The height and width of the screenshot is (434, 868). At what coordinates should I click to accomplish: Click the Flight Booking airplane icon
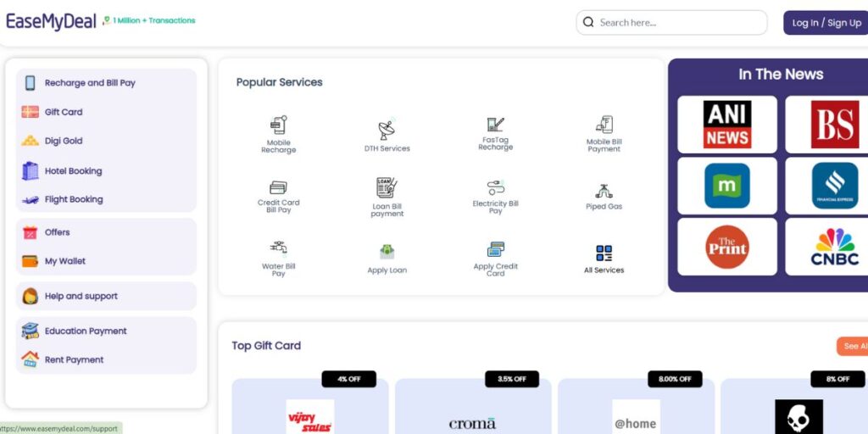[x=30, y=200]
